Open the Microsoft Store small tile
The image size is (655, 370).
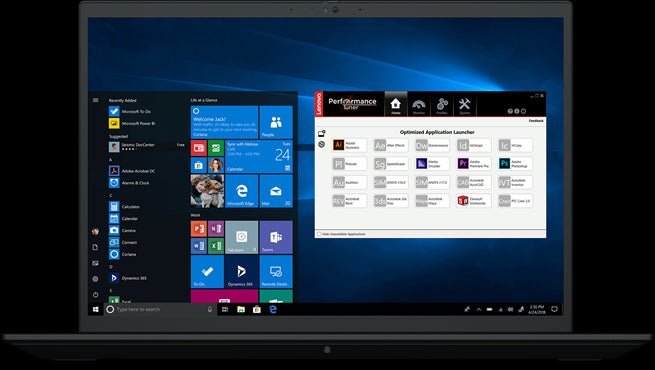click(199, 165)
